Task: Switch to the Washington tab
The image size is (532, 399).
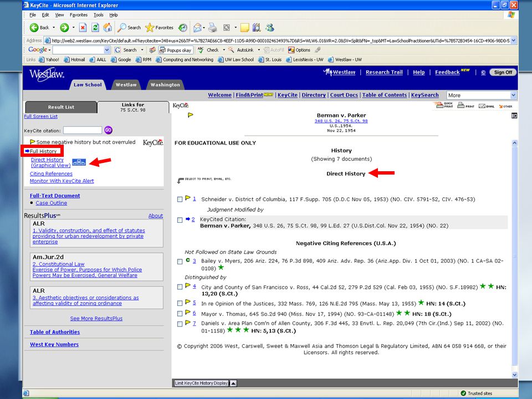Action: click(x=165, y=85)
